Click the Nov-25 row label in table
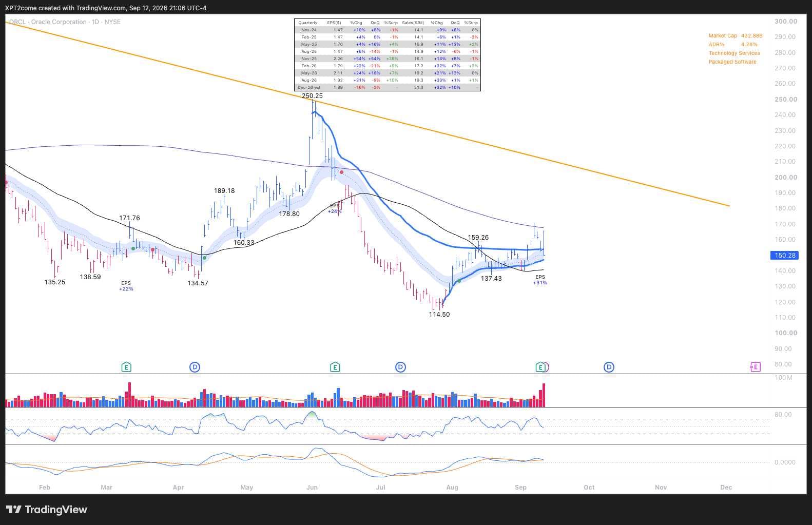The image size is (812, 525). 309,59
